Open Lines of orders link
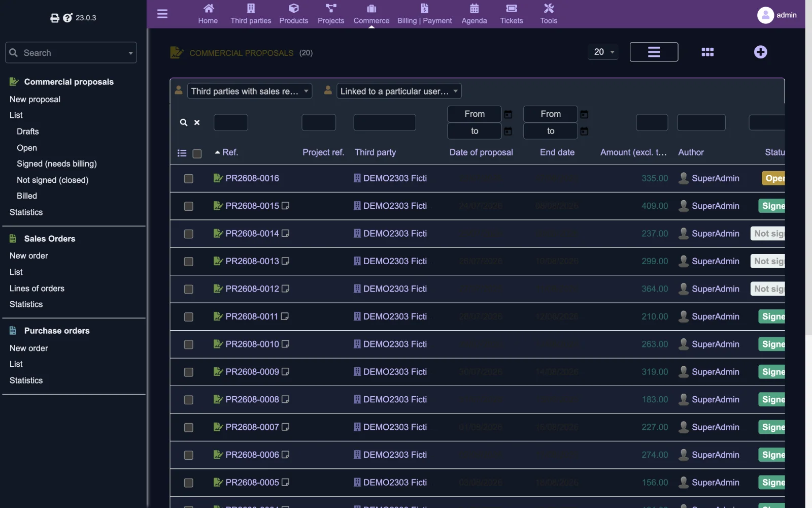This screenshot has width=812, height=508. (x=37, y=289)
